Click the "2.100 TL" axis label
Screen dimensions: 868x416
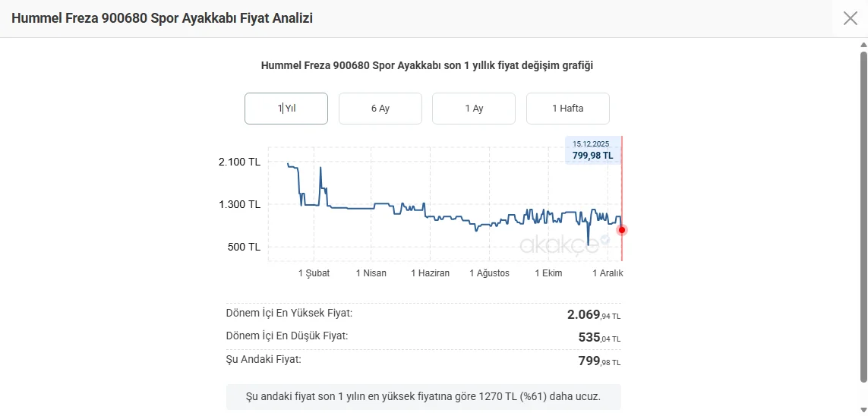point(239,162)
